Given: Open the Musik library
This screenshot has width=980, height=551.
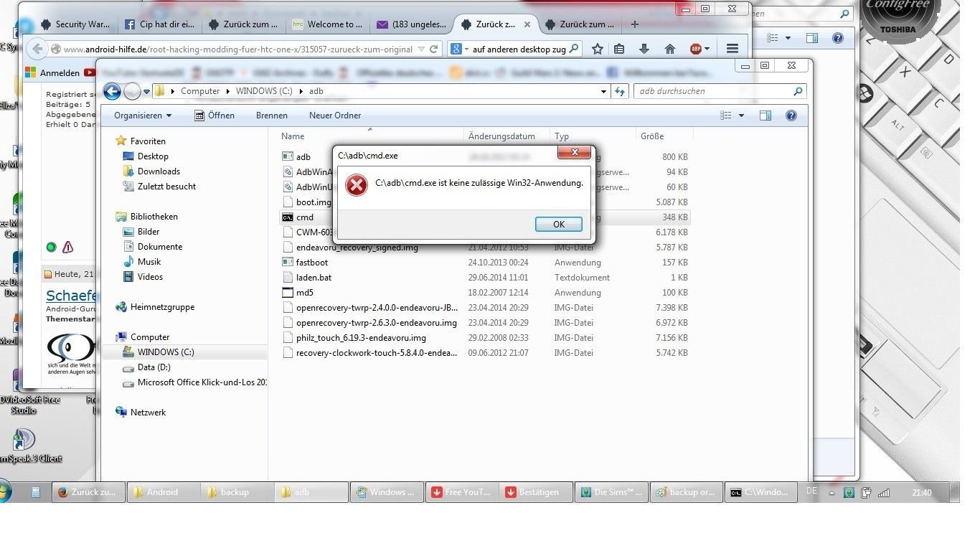Looking at the screenshot, I should [x=149, y=262].
